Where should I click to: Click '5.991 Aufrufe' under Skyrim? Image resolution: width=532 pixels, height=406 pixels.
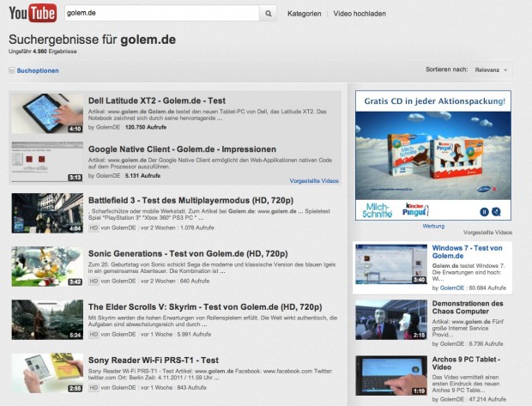click(194, 335)
